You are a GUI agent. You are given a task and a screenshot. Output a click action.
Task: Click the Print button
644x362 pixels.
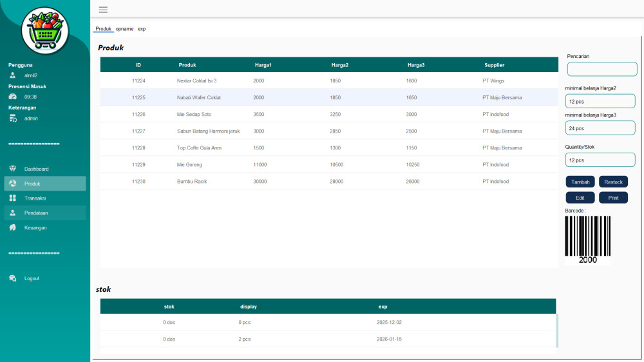(x=613, y=198)
